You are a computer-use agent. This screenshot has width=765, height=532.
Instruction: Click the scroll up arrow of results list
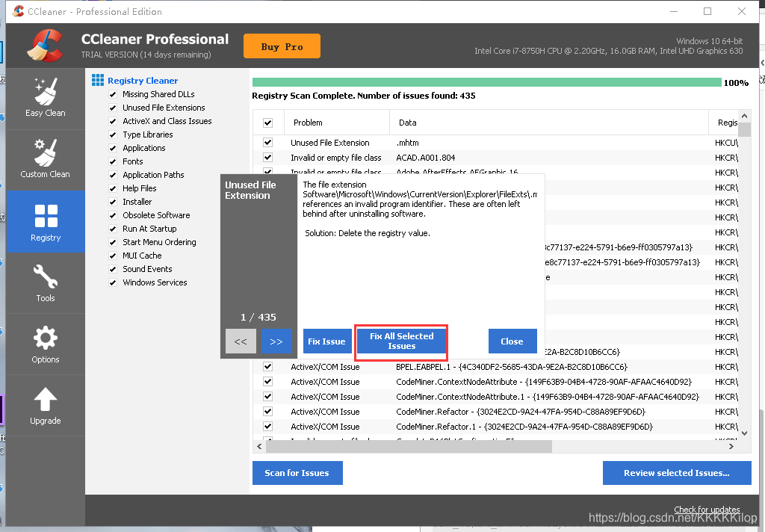(745, 116)
